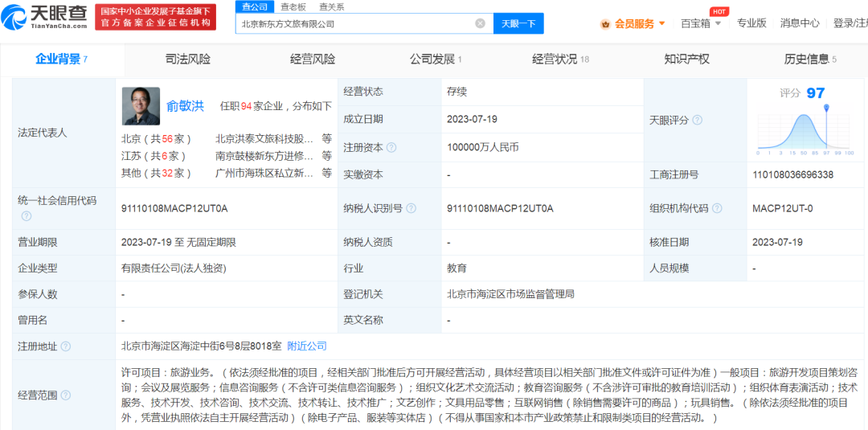Click the score distribution chart
The height and width of the screenshot is (430, 868).
805,130
